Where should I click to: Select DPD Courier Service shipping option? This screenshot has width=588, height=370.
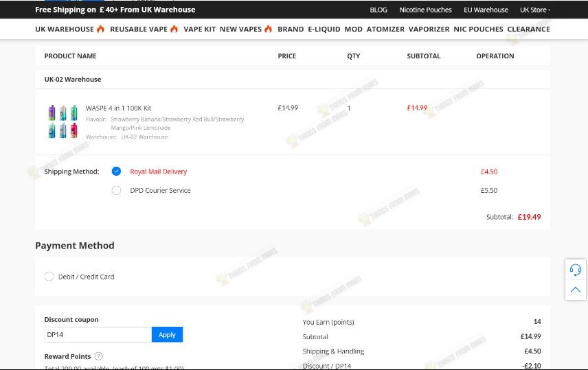pyautogui.click(x=116, y=190)
